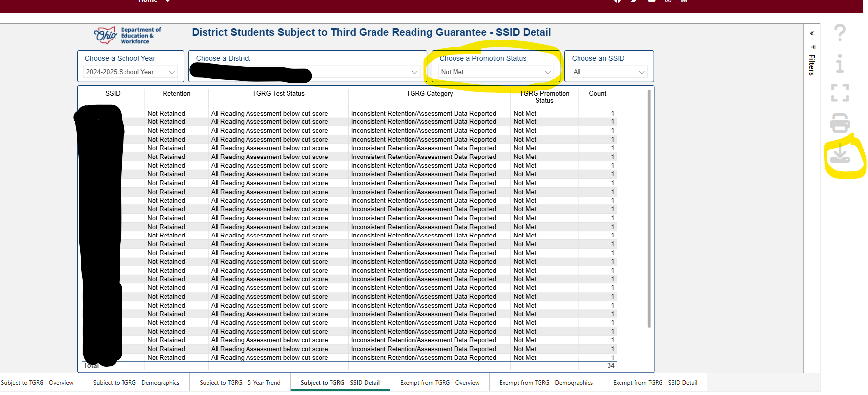
Task: Click the printer icon to print report
Action: click(840, 123)
